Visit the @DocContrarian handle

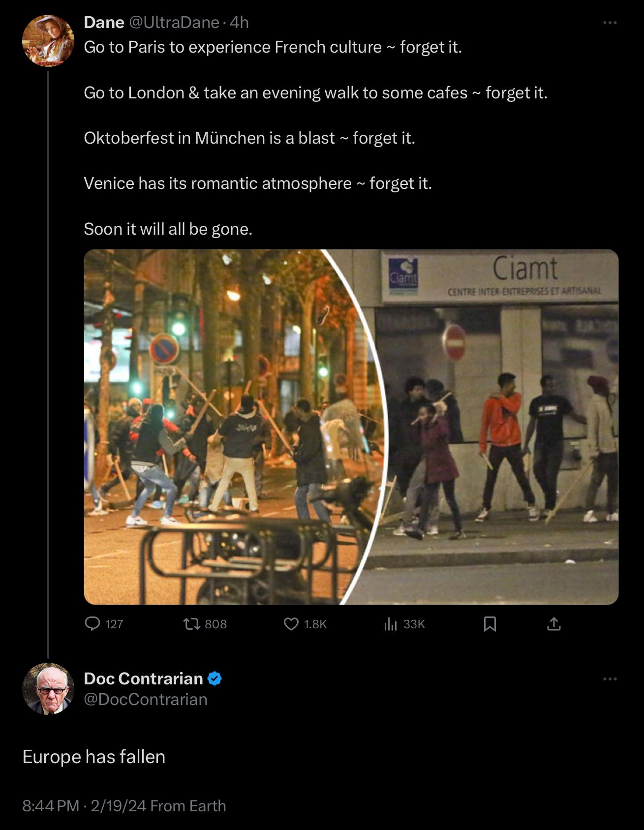146,699
